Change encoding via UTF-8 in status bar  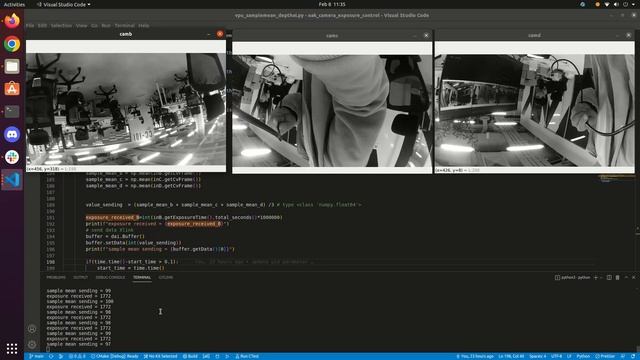(556, 356)
